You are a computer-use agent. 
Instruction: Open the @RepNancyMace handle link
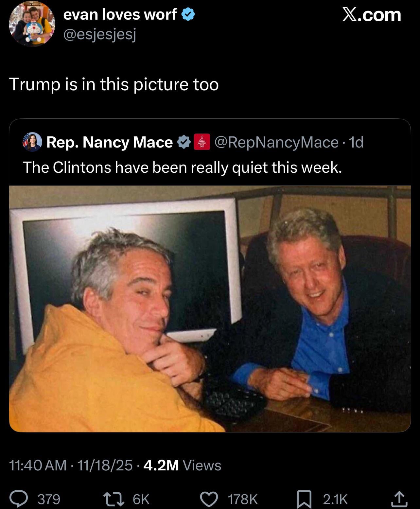(276, 142)
